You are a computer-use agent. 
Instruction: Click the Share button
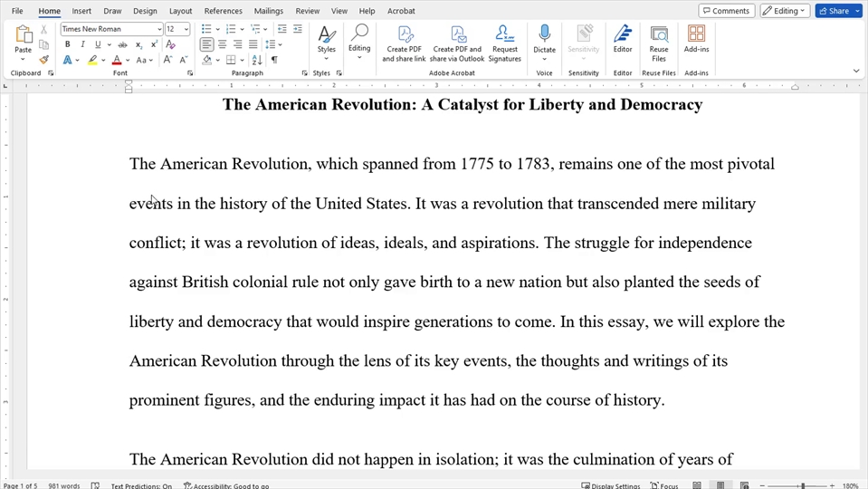[x=834, y=11]
